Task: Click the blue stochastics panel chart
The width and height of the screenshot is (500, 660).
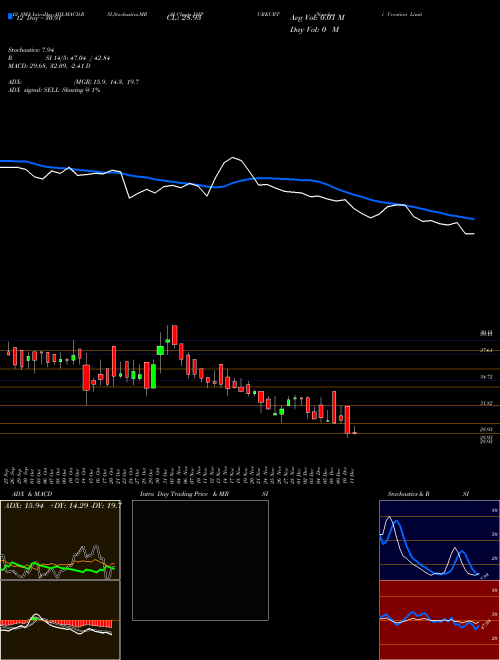Action: pos(439,540)
